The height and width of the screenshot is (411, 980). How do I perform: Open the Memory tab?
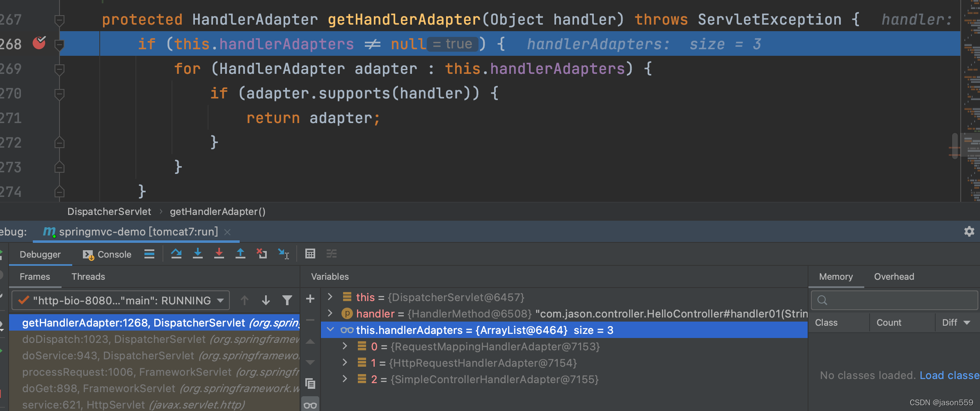click(836, 276)
